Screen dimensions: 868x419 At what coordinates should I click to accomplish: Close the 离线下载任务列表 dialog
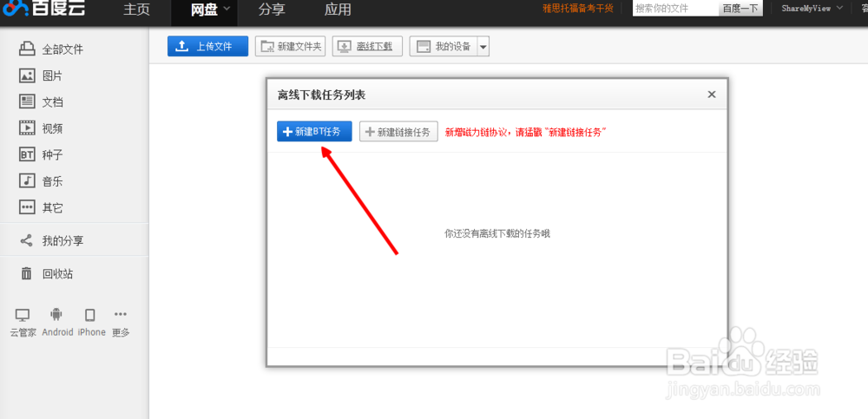tap(712, 95)
